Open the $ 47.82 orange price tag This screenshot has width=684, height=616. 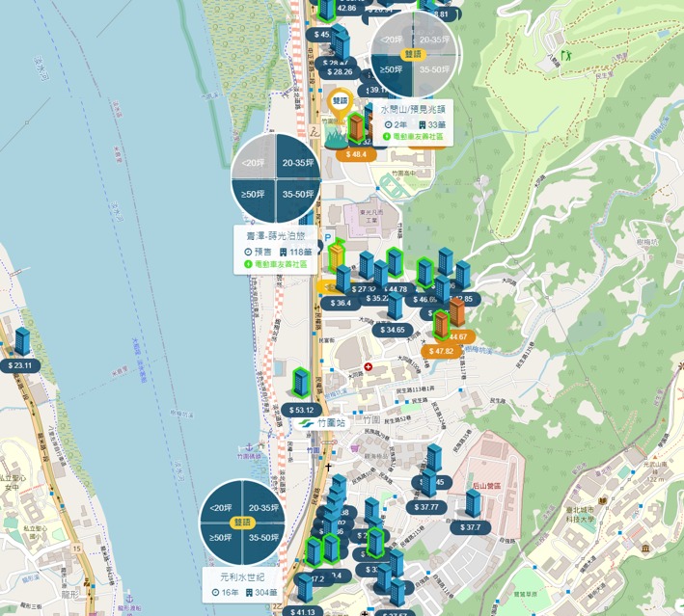(x=441, y=351)
